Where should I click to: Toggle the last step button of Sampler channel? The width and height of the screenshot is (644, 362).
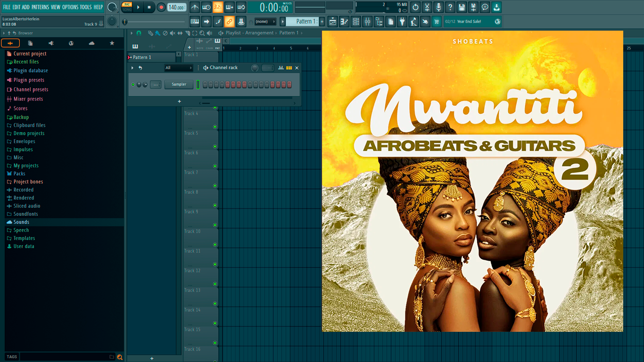click(289, 84)
